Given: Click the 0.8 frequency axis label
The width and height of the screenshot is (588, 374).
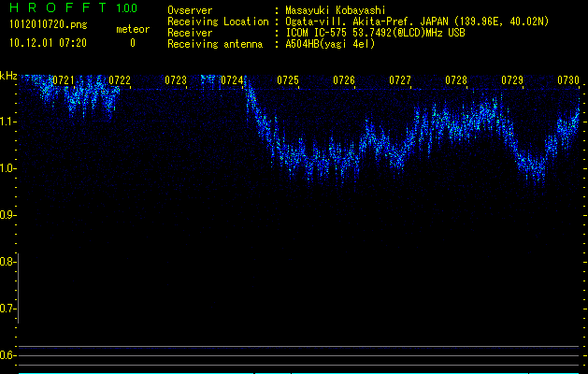Looking at the screenshot, I should [x=7, y=262].
